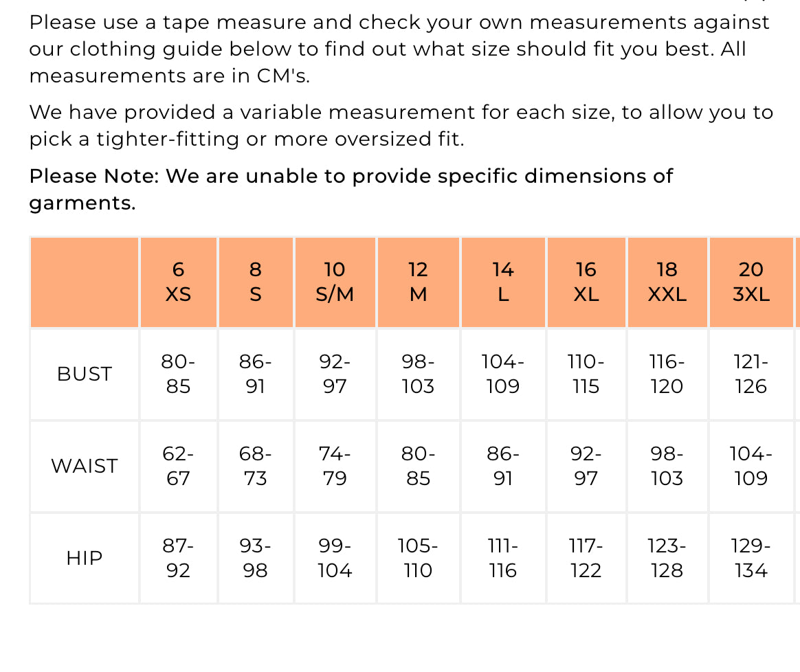The height and width of the screenshot is (672, 800).
Task: Select waist value 92-97 under XL
Action: 586,466
